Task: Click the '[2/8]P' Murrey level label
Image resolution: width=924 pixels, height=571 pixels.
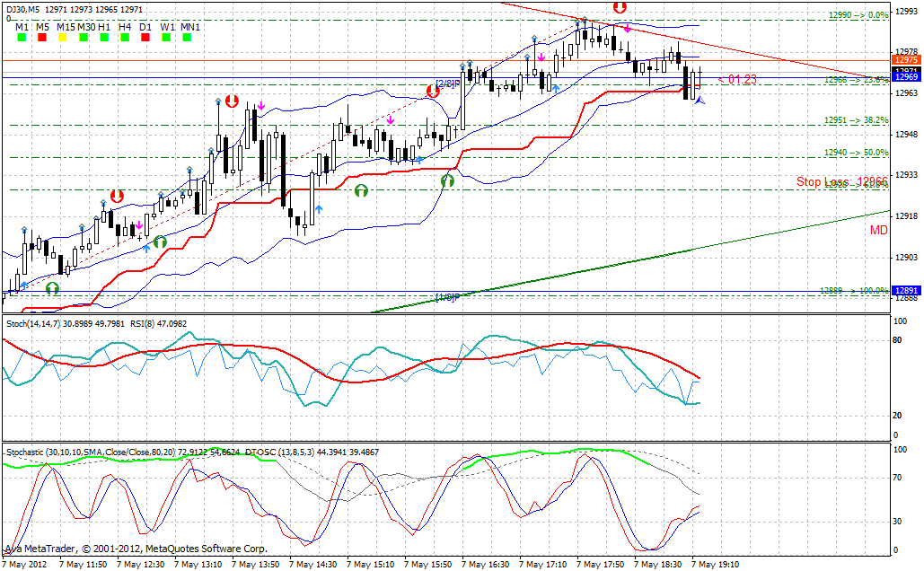Action: [x=448, y=83]
